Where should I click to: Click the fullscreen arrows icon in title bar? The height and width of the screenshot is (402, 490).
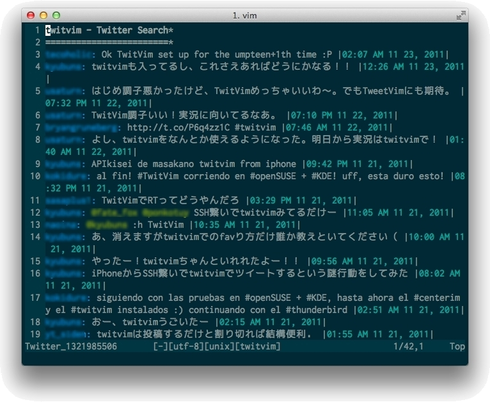coord(461,15)
